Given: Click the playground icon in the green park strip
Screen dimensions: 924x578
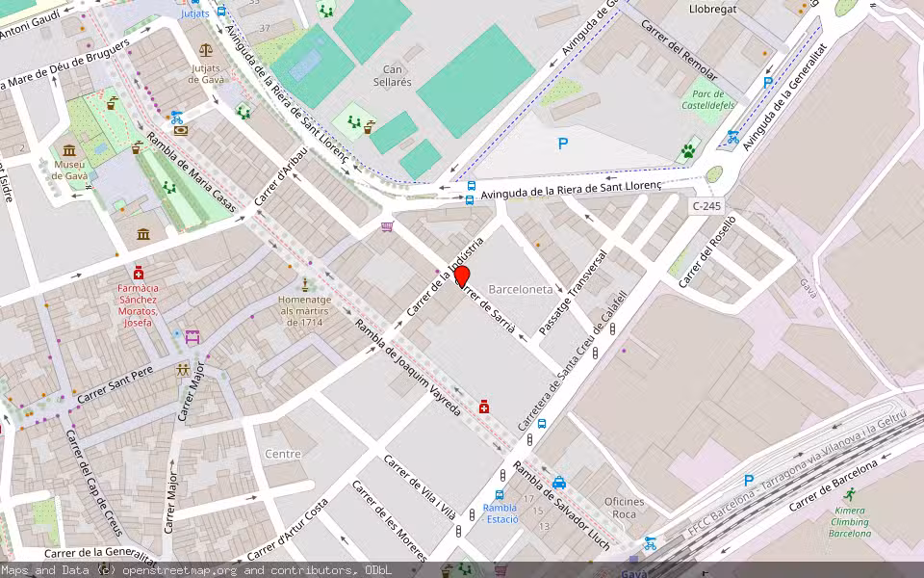Looking at the screenshot, I should [169, 188].
